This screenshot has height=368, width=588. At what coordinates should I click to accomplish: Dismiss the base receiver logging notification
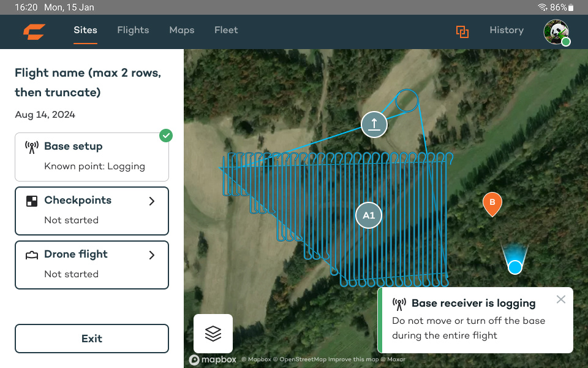point(560,299)
